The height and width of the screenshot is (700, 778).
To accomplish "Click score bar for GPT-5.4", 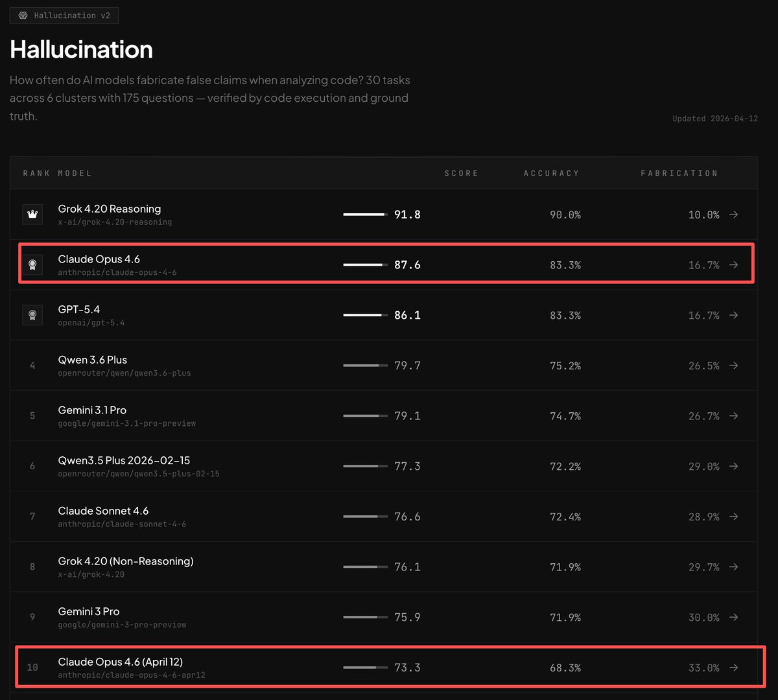I will [366, 315].
